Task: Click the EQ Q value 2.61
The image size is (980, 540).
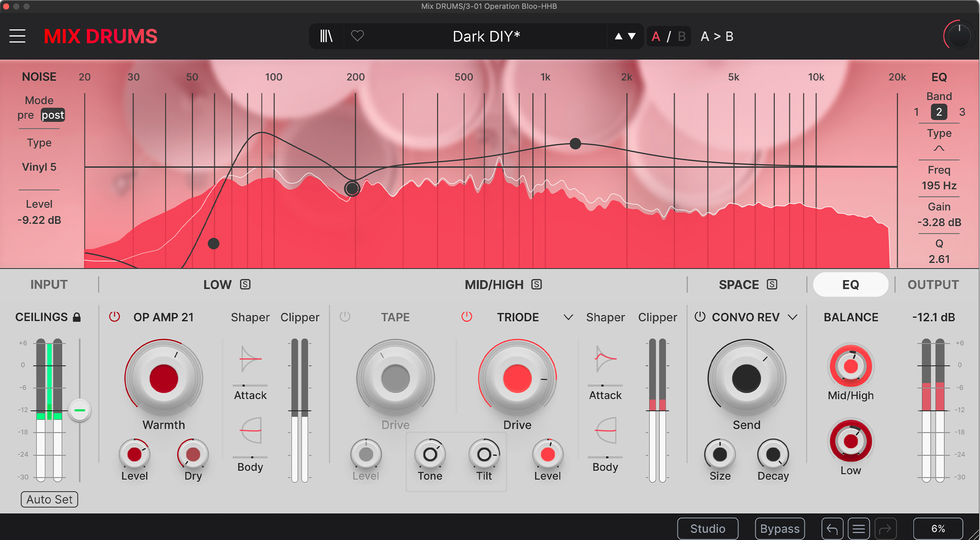Action: [939, 259]
